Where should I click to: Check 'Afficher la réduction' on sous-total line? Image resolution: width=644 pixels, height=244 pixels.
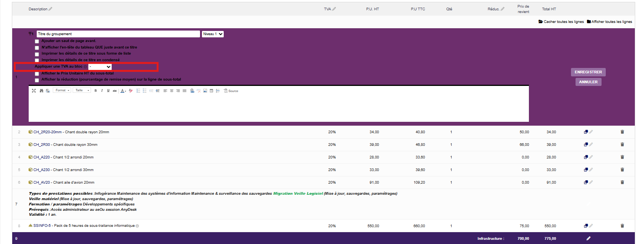[37, 80]
